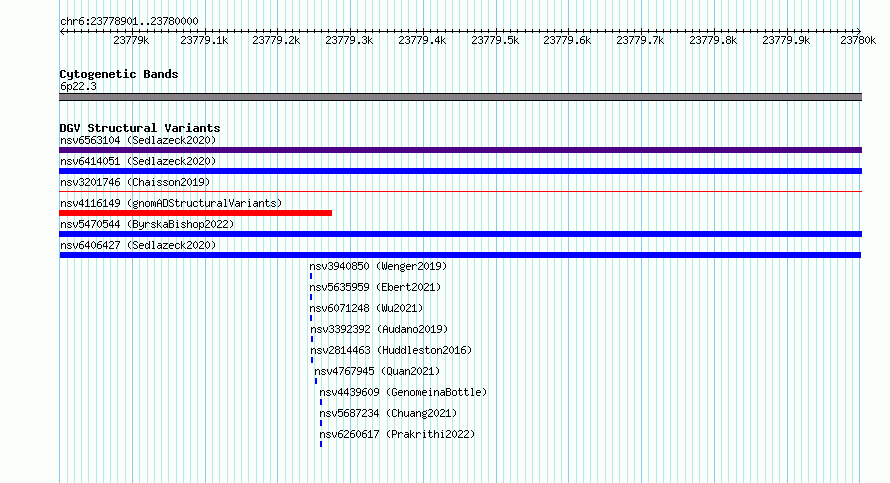Click the Cytogenetic Bands track title
This screenshot has width=890, height=483.
[119, 74]
